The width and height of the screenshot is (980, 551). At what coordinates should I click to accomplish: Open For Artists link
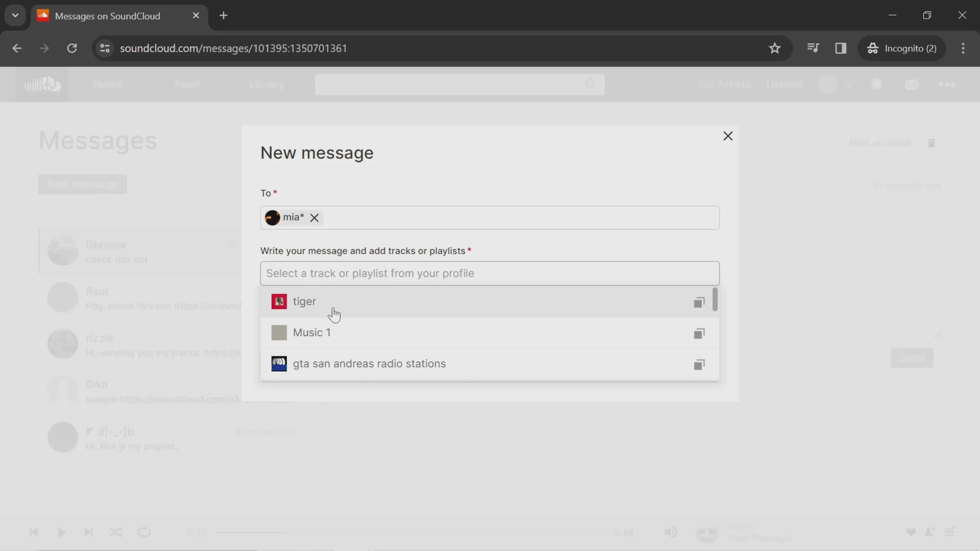coord(724,84)
